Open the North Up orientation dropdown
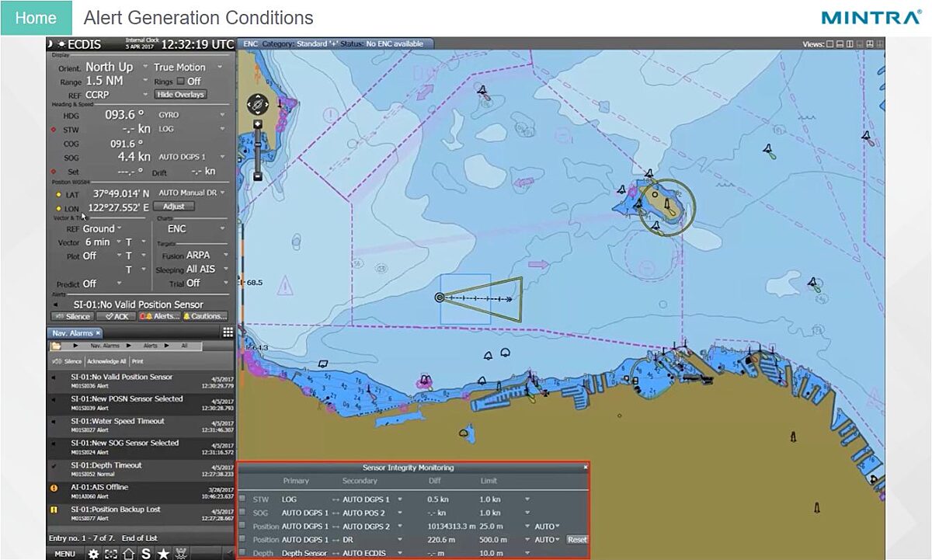 pyautogui.click(x=144, y=68)
